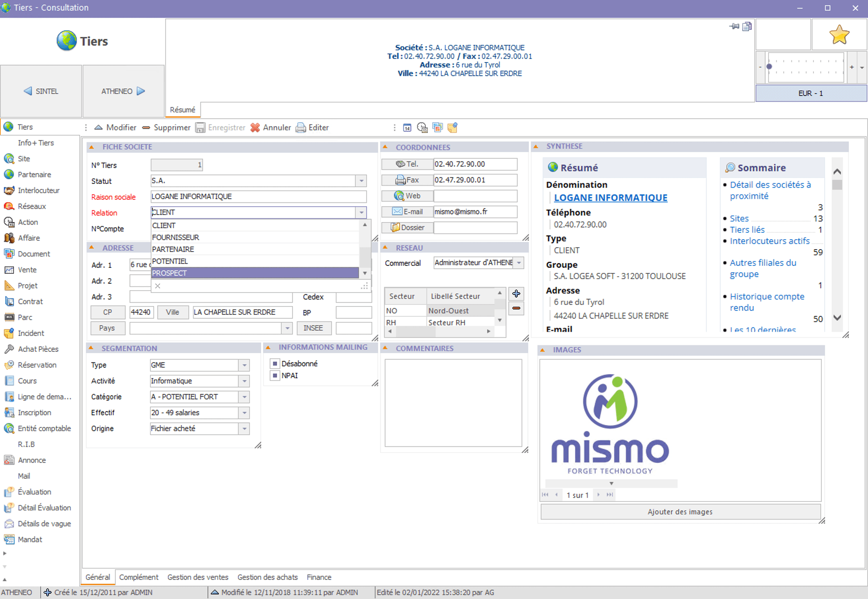Open Interlocuteurs actifs link
Screen dimensions: 868x599
770,241
